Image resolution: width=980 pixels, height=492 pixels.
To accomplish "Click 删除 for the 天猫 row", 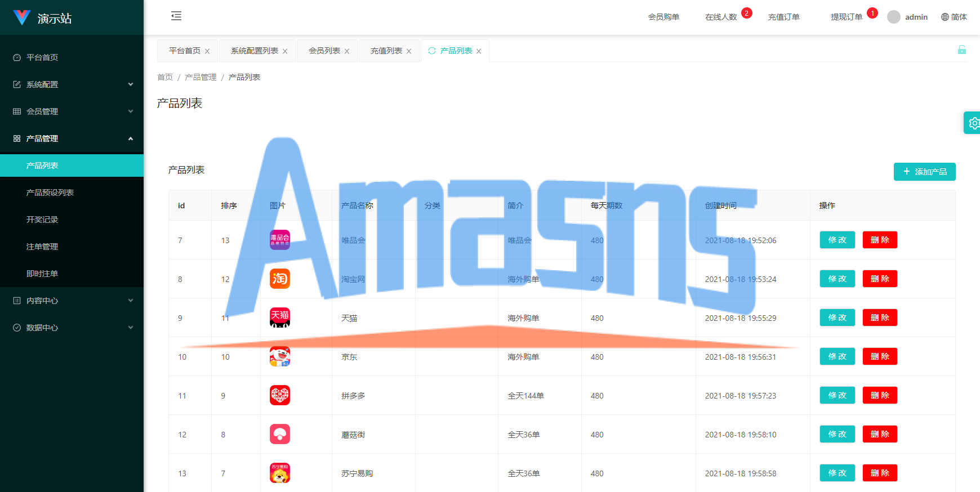I will coord(880,317).
